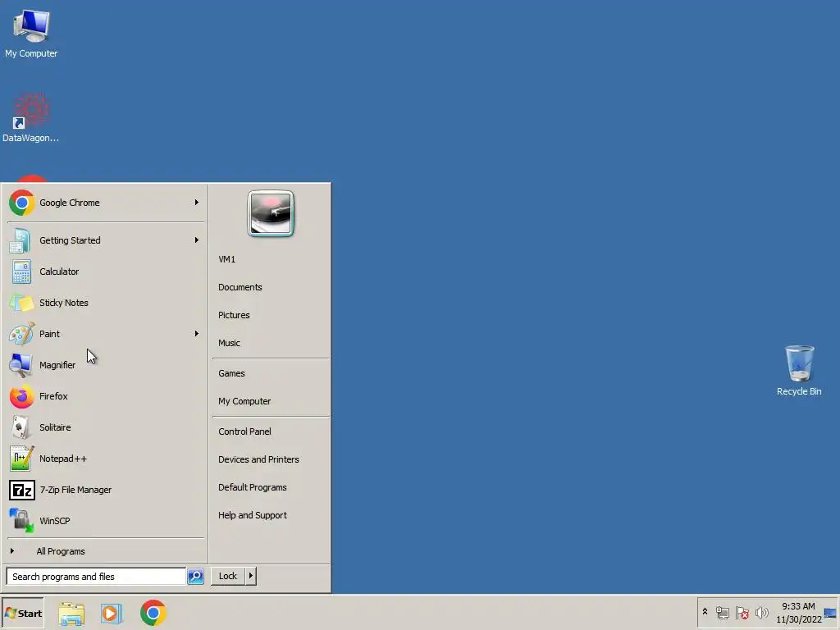
Task: Open Solitaire card icon
Action: [21, 427]
